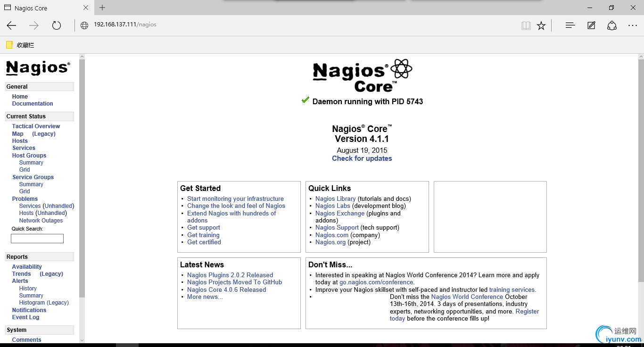This screenshot has width=644, height=347.
Task: Click sidebar scrollbar down arrow
Action: [x=82, y=340]
